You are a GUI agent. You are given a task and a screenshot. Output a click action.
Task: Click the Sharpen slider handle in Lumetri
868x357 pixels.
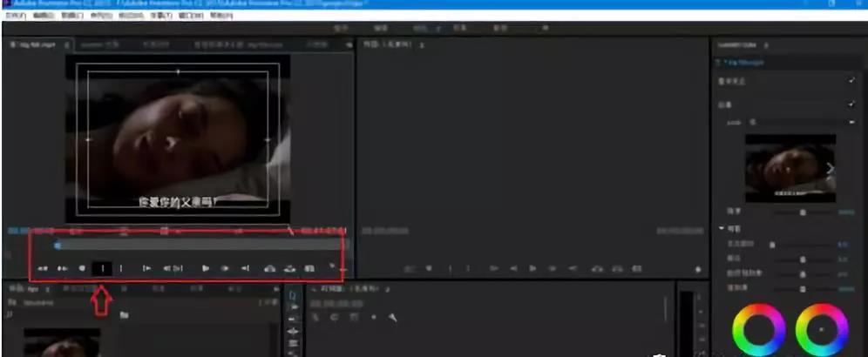point(803,259)
